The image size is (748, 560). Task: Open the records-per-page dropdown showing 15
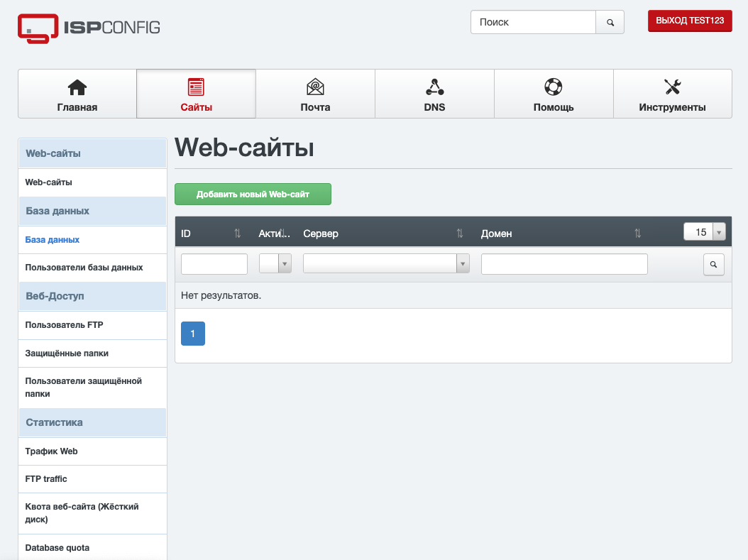point(705,232)
